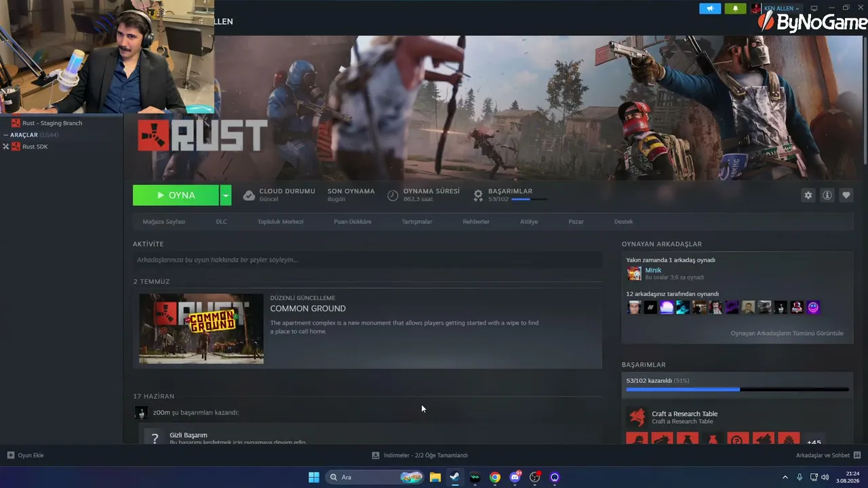Open Google Chrome from the taskbar

(x=495, y=477)
